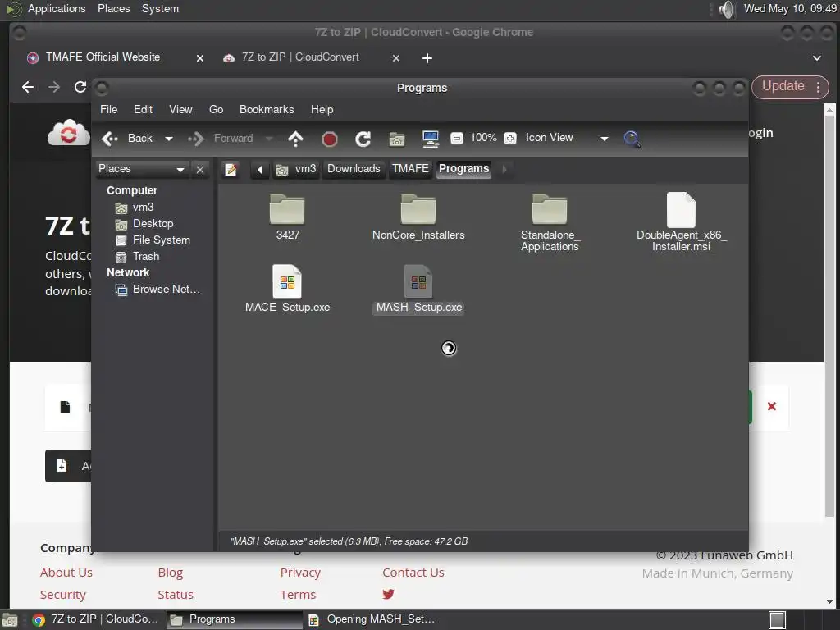This screenshot has width=840, height=630.
Task: Open the Security footer link
Action: click(x=63, y=595)
